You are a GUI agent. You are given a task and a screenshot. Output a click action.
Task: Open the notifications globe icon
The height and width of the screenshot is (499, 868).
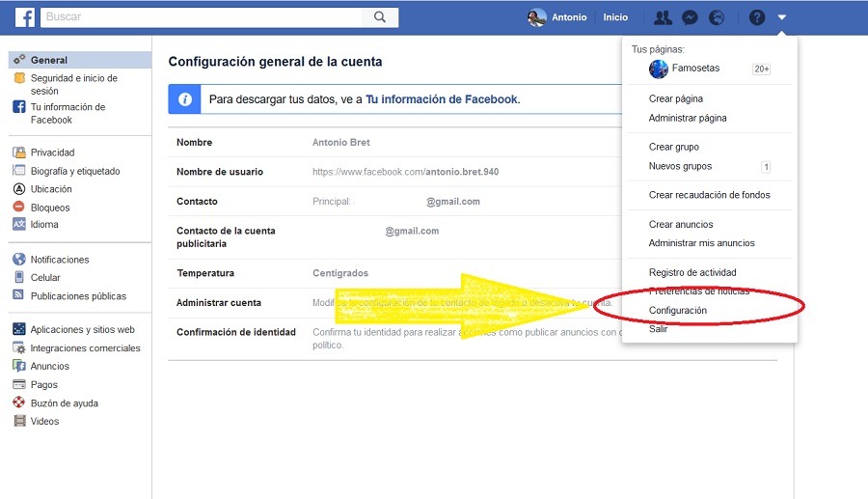pyautogui.click(x=717, y=17)
